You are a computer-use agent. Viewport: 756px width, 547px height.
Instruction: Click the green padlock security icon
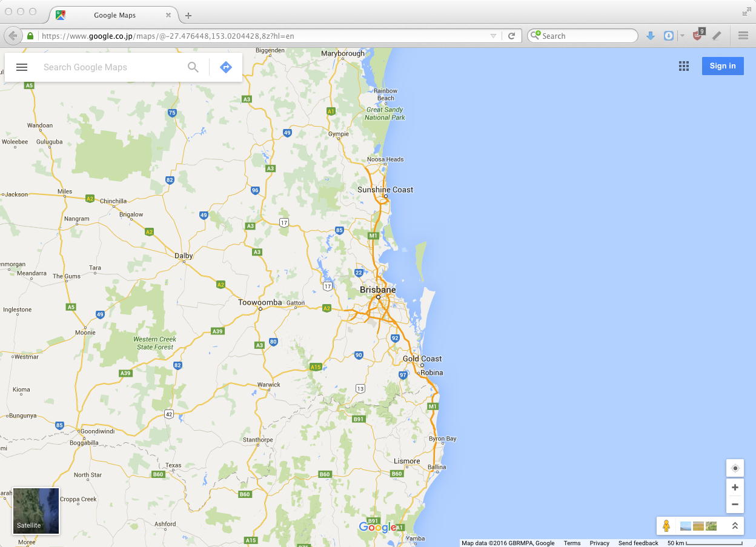click(x=30, y=36)
